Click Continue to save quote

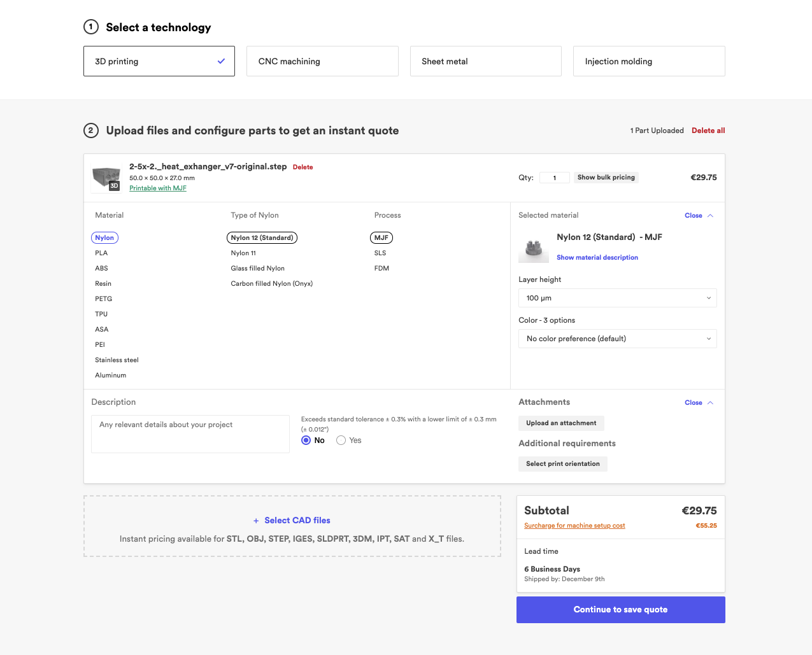pyautogui.click(x=620, y=609)
